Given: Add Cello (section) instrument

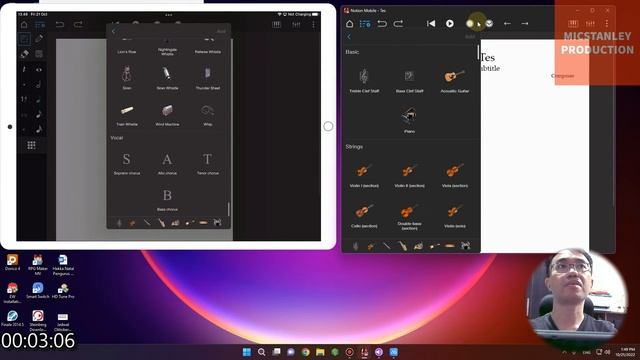Looking at the screenshot, I should 364,216.
